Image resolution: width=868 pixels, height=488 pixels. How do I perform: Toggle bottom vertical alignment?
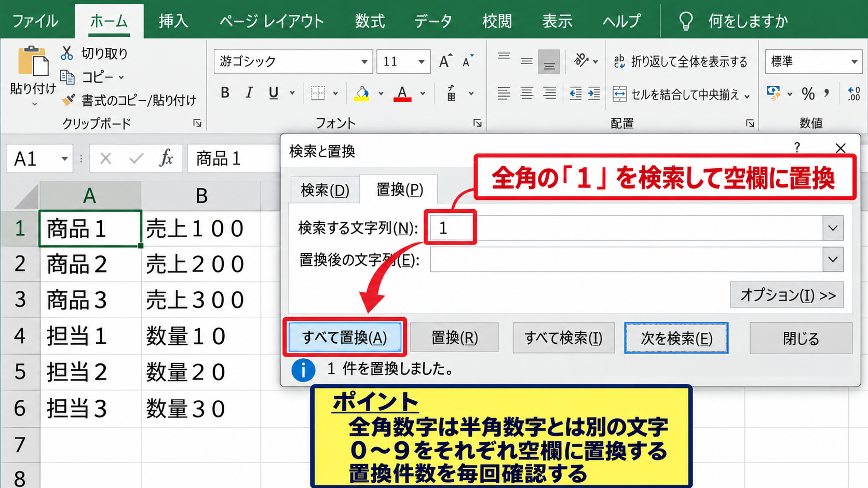tap(549, 61)
